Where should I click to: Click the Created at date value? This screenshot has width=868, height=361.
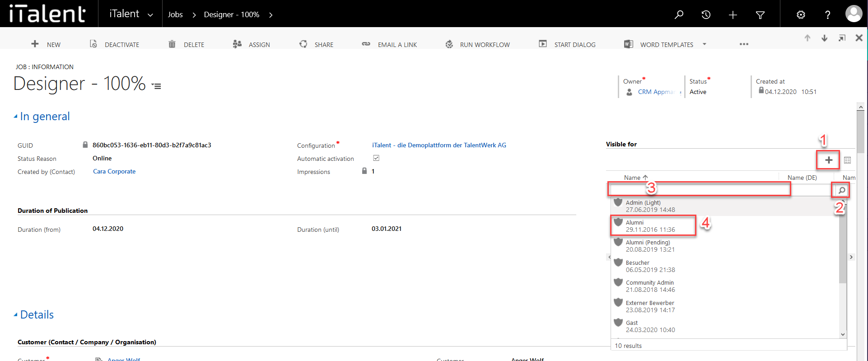pyautogui.click(x=791, y=92)
